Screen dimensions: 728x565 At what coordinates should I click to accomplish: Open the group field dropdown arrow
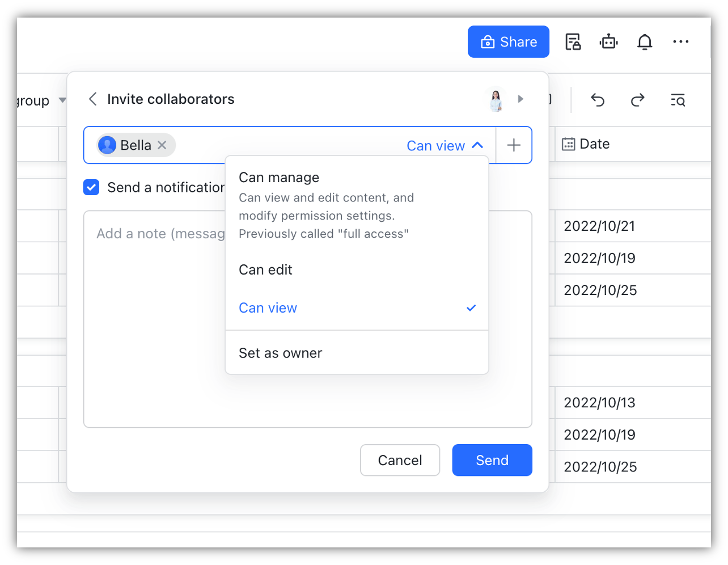63,100
